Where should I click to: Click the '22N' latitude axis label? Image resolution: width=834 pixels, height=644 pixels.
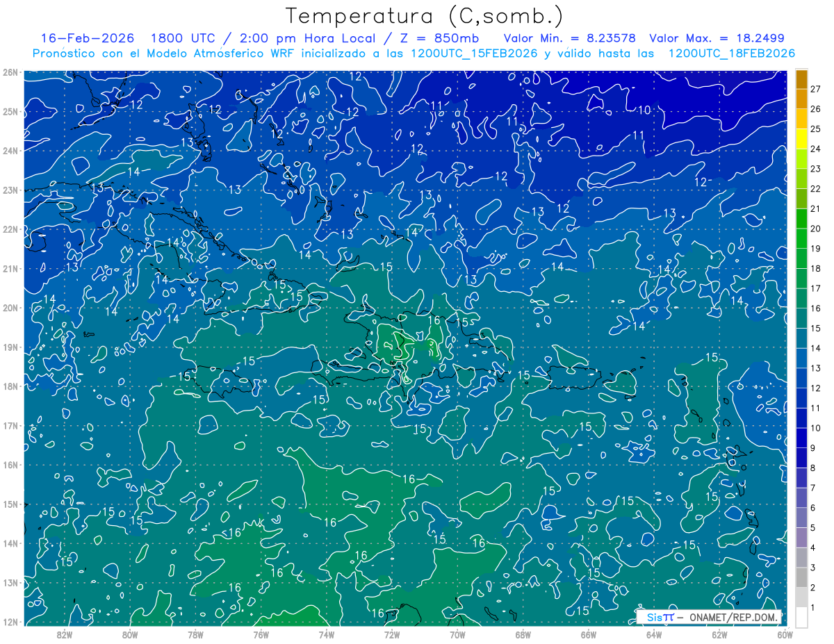click(10, 229)
